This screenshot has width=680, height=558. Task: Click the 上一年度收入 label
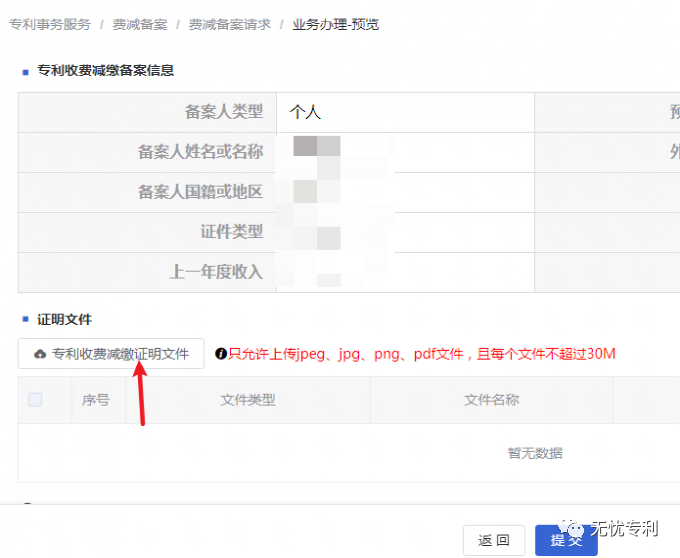coord(216,272)
